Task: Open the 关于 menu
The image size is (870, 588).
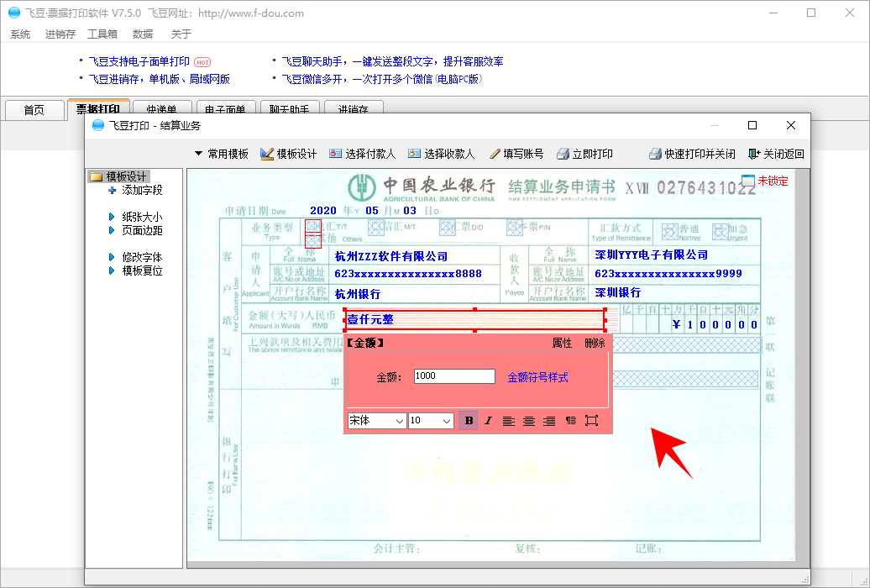Action: click(181, 34)
